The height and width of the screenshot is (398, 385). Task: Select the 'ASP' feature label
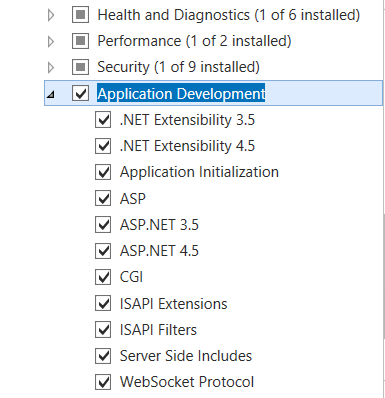pyautogui.click(x=133, y=199)
